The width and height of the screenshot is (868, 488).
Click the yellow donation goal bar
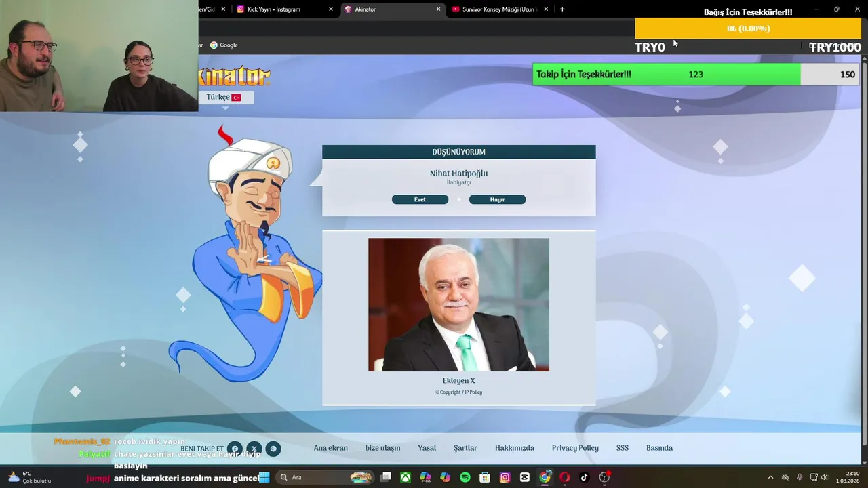[x=748, y=28]
